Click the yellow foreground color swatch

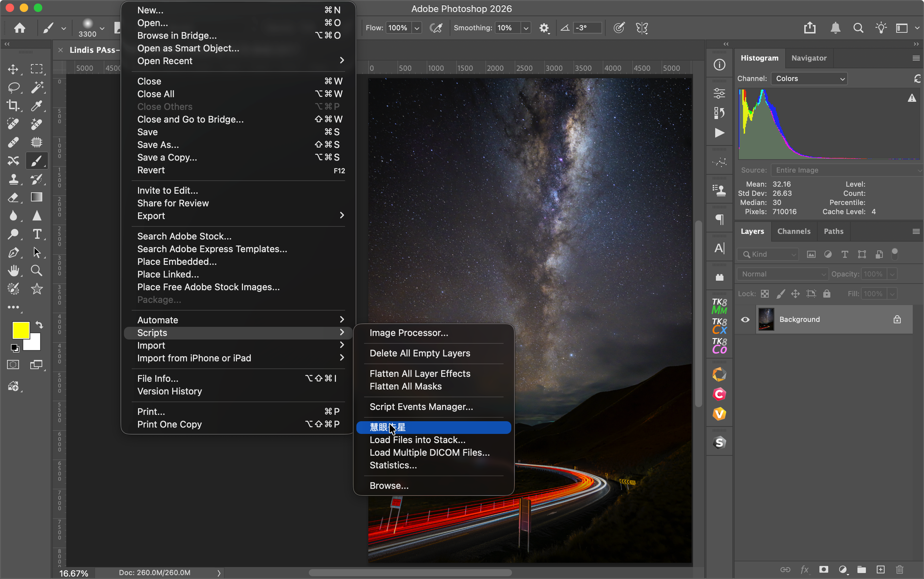tap(21, 330)
